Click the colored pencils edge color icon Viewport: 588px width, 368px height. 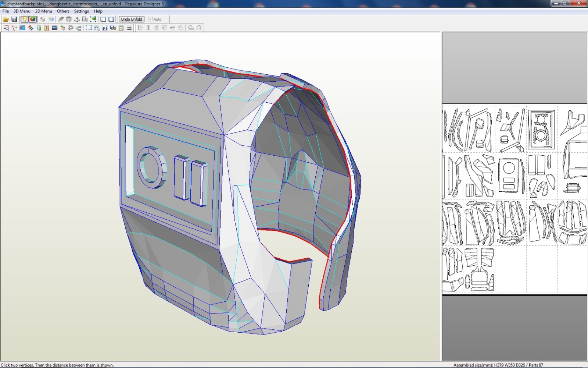[x=30, y=28]
